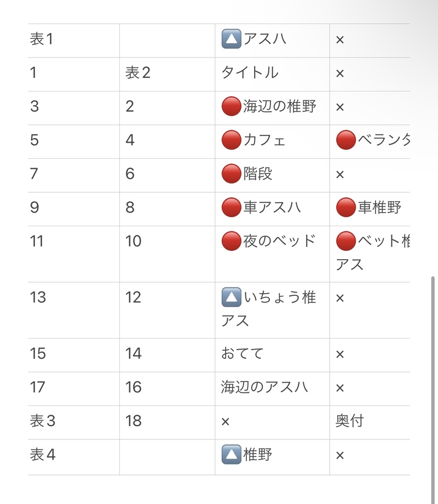
Task: Click the triangle emoji before 椎野 in last row
Action: tap(232, 455)
